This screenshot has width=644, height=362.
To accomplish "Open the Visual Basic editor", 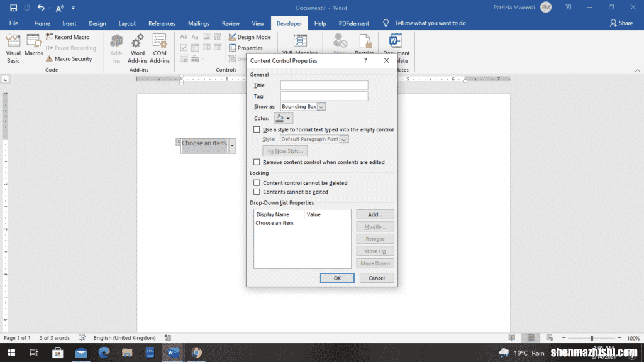I will coord(13,48).
